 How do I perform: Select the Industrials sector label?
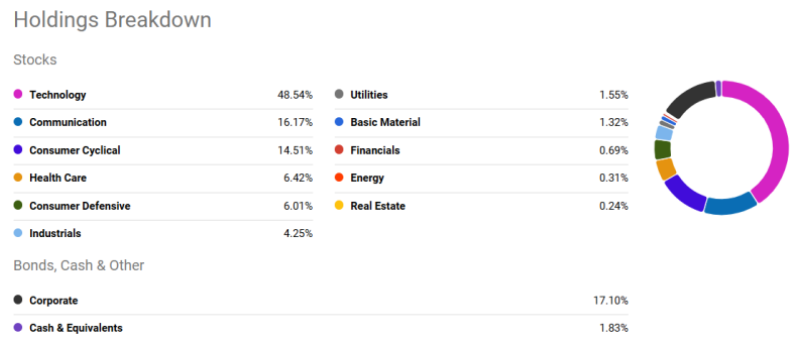point(55,233)
